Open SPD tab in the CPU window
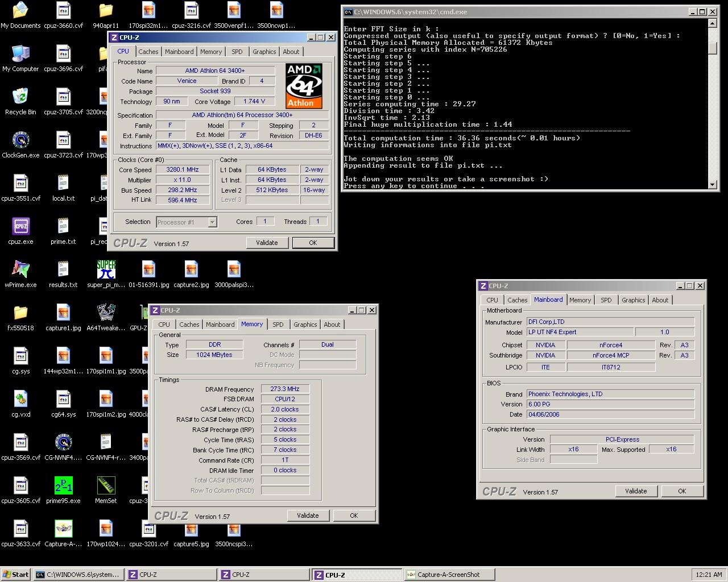728x582 pixels. pyautogui.click(x=237, y=52)
